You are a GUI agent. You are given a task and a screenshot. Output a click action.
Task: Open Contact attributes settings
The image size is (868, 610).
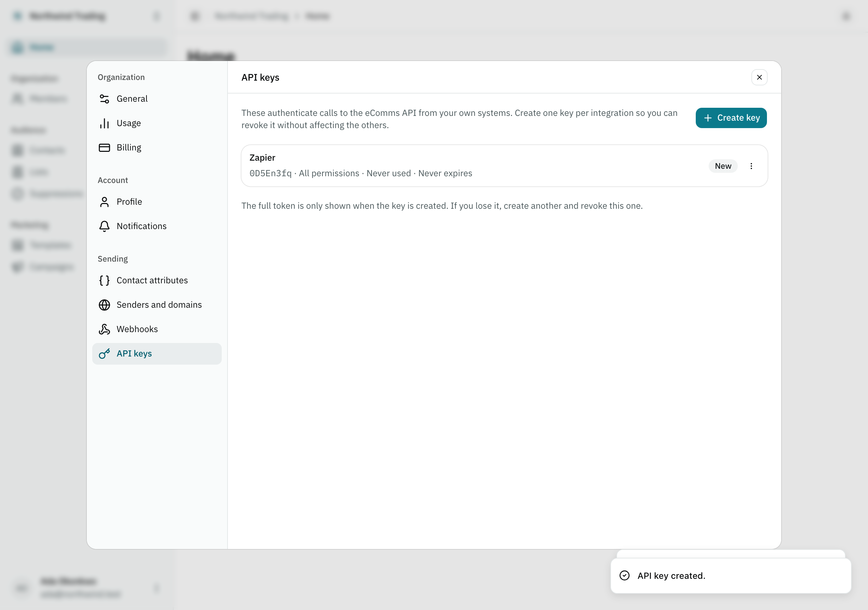(x=157, y=281)
